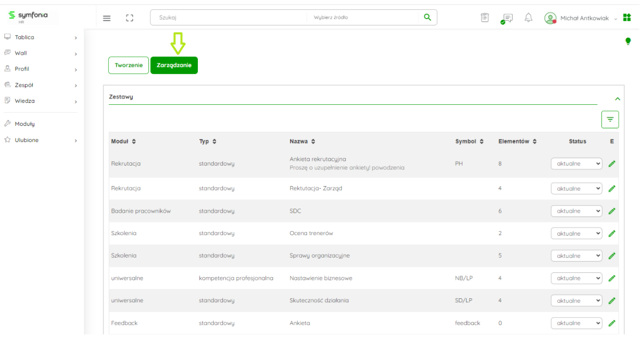Collapse the Zestawy section

(617, 99)
